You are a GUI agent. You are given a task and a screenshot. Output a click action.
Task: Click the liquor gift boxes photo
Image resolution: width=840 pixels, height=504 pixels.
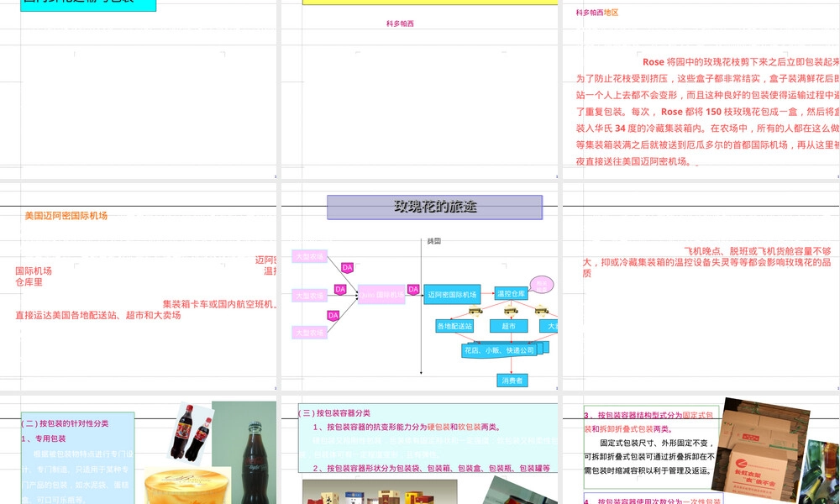pos(380,491)
